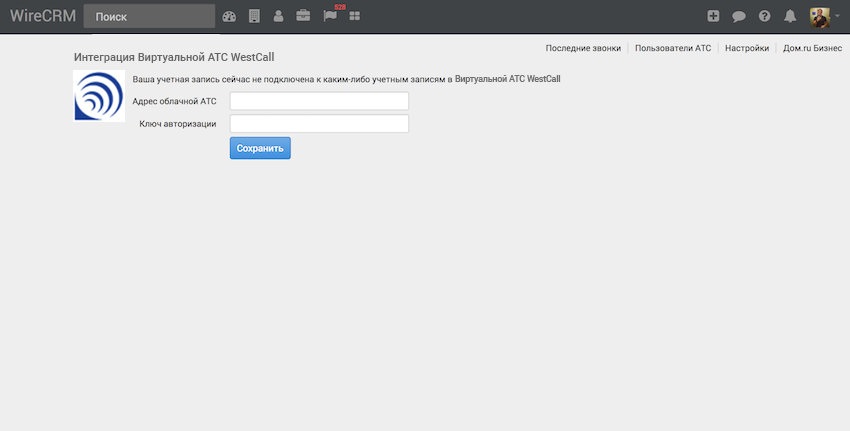Image resolution: width=850 pixels, height=431 pixels.
Task: Open the dashboard gauge icon
Action: pyautogui.click(x=229, y=16)
